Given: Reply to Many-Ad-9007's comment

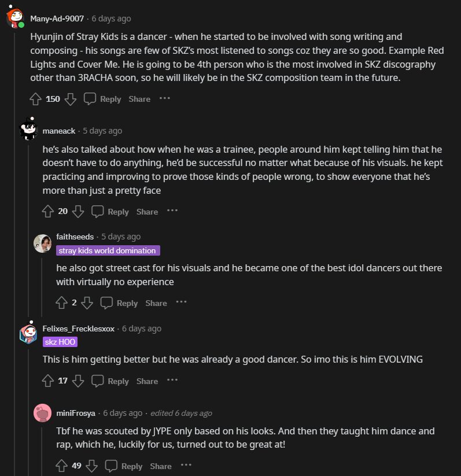Looking at the screenshot, I should click(x=103, y=99).
